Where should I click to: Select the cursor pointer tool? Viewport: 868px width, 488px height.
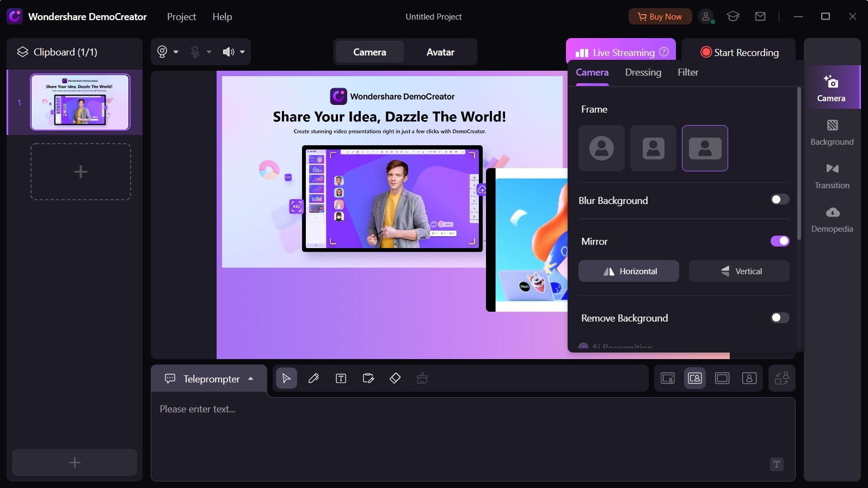pos(286,378)
